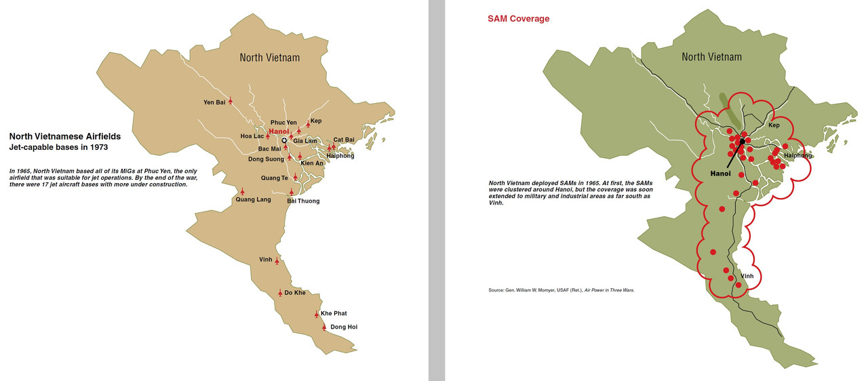Select the 'Kien An' label
Screen dimensions: 868x381
pos(312,163)
